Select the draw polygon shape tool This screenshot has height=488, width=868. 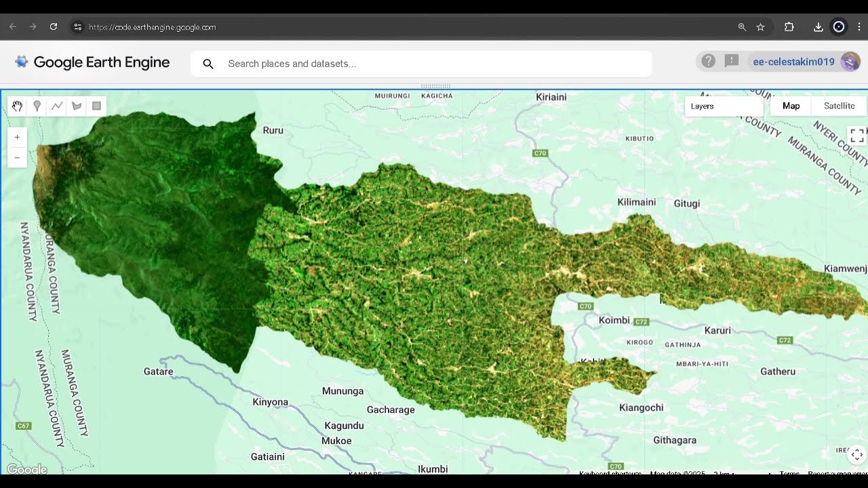[x=77, y=106]
